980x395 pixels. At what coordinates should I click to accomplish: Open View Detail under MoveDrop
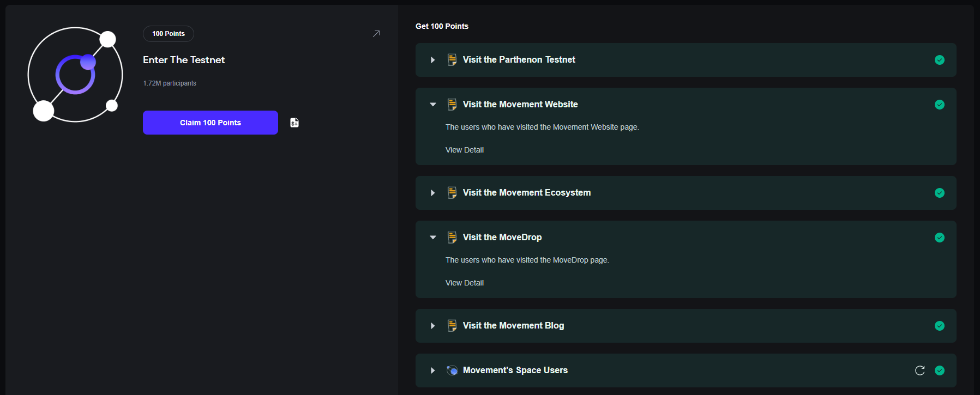464,283
